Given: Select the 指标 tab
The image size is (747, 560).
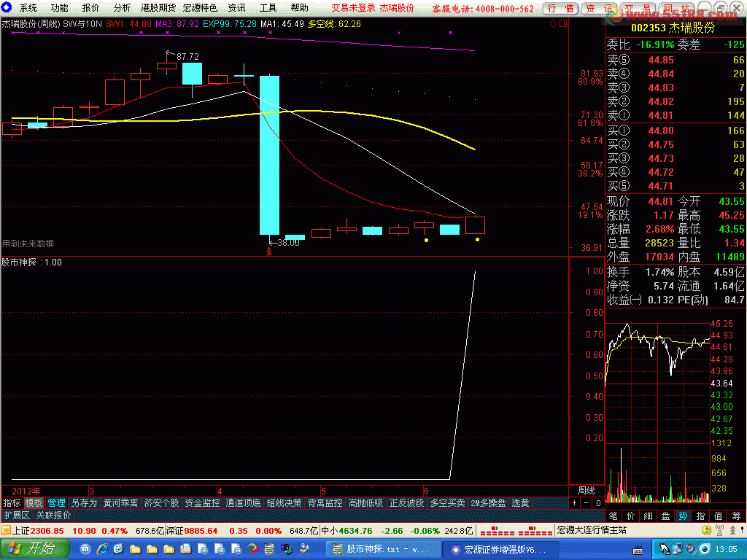Looking at the screenshot, I should click(12, 503).
